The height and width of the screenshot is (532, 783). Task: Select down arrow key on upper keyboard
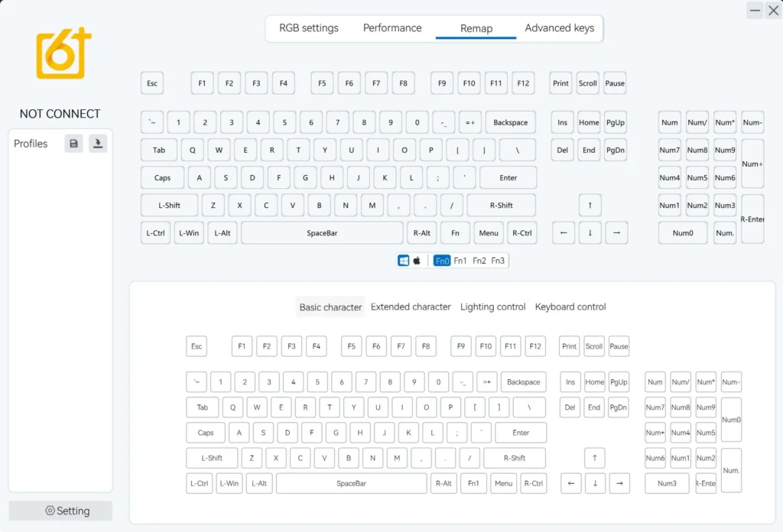pos(590,233)
